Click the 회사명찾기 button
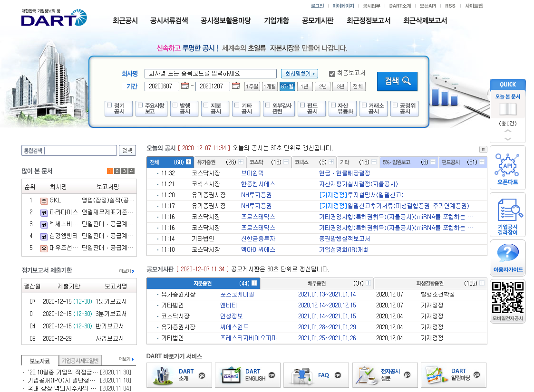534x392 pixels. click(x=300, y=74)
